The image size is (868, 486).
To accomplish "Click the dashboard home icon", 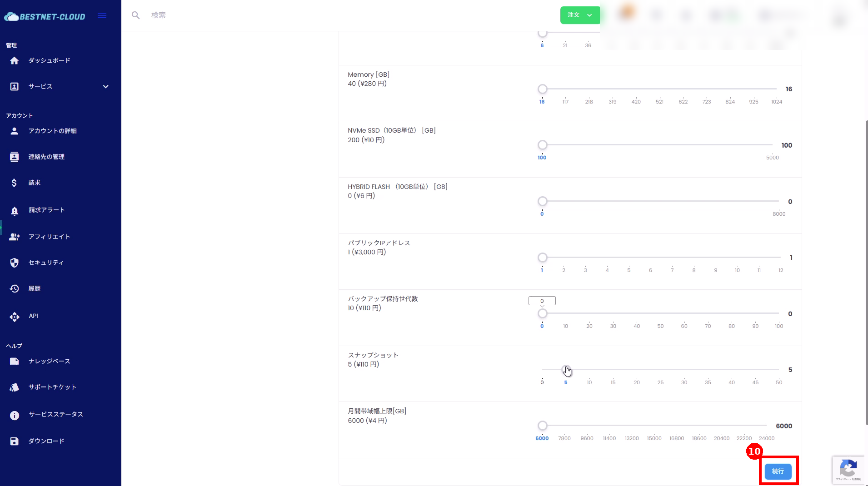I will [x=15, y=60].
